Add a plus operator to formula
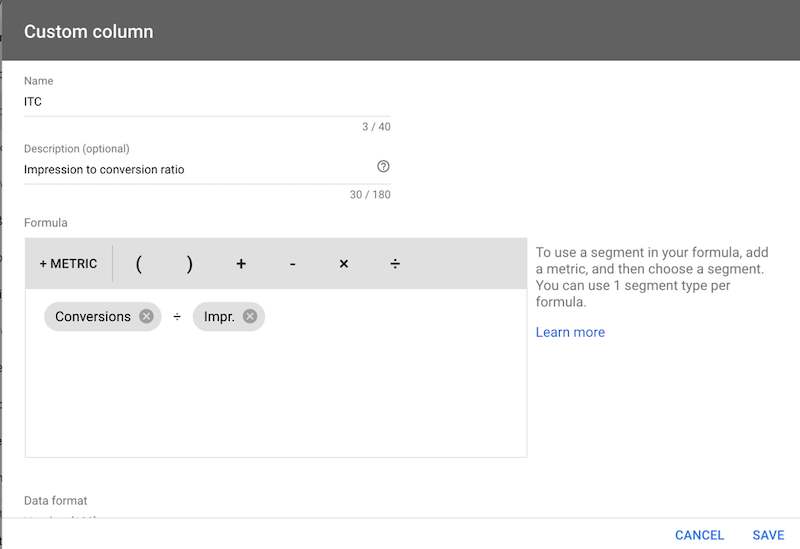Screen dimensions: 800x549 241,264
